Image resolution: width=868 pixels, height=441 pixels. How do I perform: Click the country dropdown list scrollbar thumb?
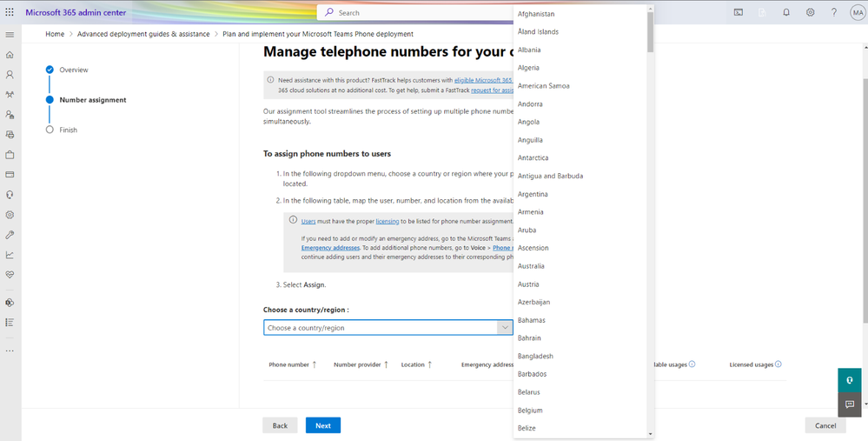click(x=650, y=31)
